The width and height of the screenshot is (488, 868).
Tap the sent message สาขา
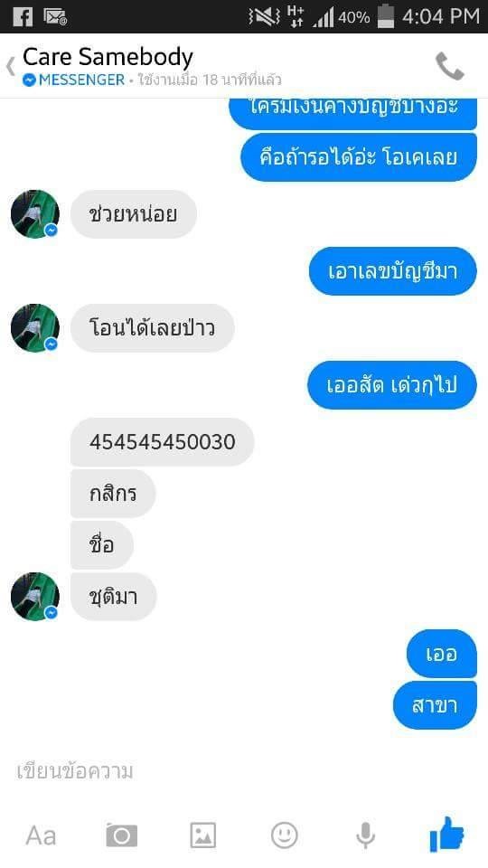(435, 705)
